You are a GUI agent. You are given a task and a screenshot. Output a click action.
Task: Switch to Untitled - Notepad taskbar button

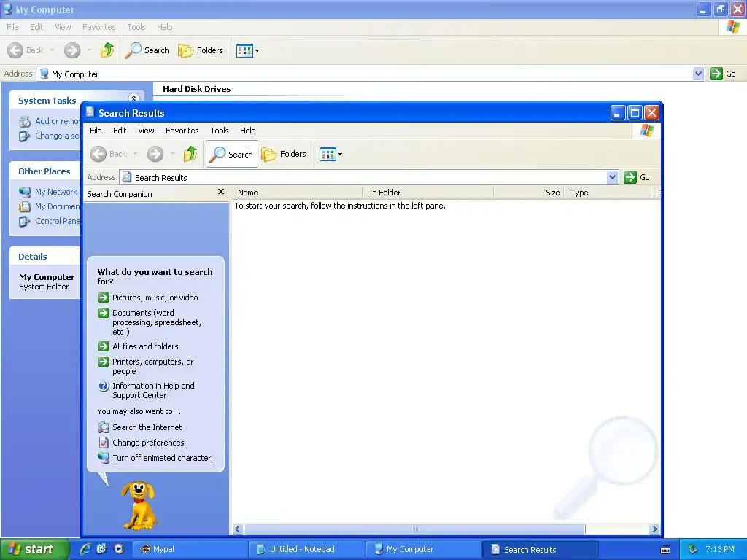pos(307,549)
